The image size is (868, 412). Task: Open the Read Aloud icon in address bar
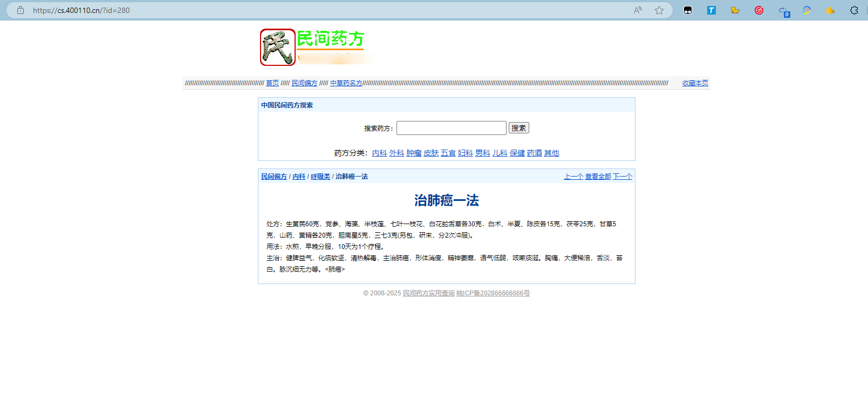638,10
